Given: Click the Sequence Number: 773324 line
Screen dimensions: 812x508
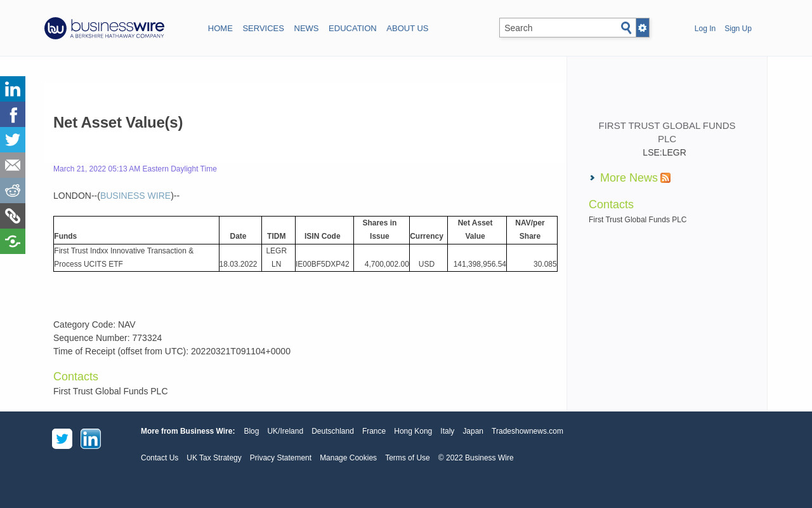Looking at the screenshot, I should pos(108,338).
